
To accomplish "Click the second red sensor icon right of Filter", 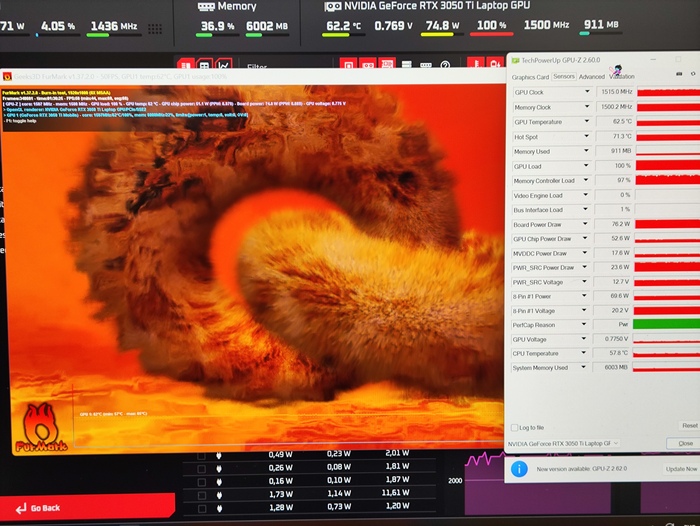I will [x=368, y=64].
